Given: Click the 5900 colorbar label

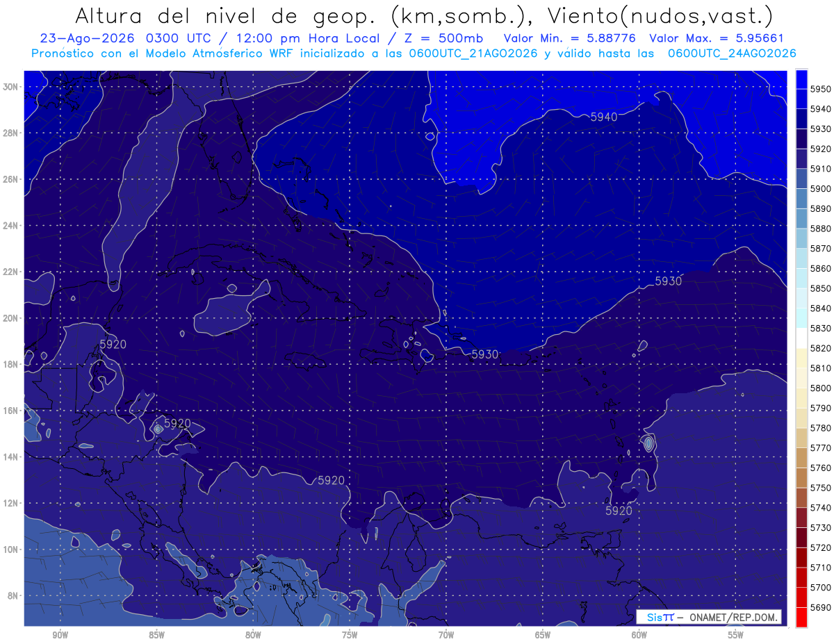Looking at the screenshot, I should pyautogui.click(x=820, y=188).
